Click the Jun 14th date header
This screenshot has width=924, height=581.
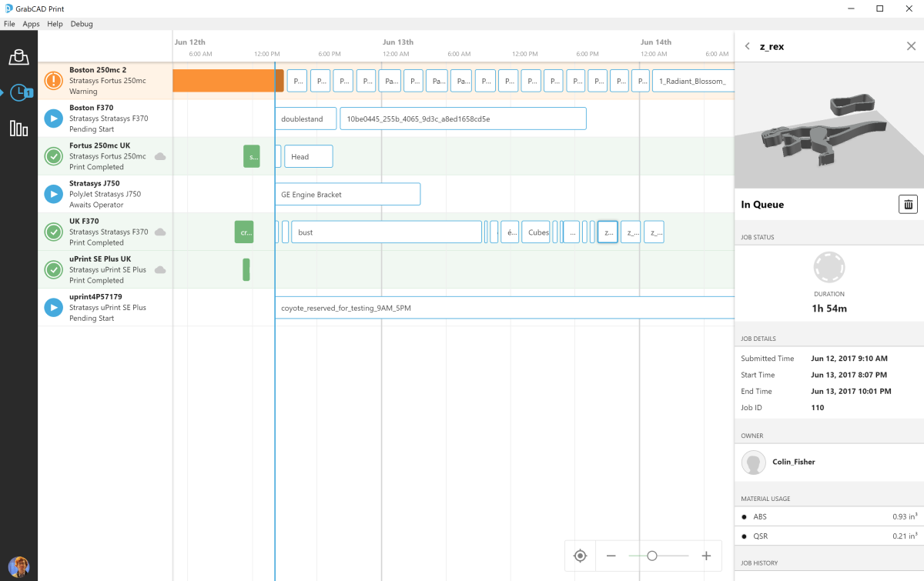point(656,42)
